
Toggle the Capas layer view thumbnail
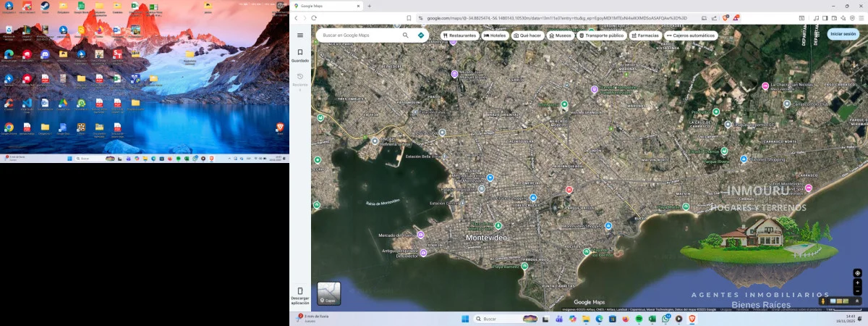[x=328, y=293]
